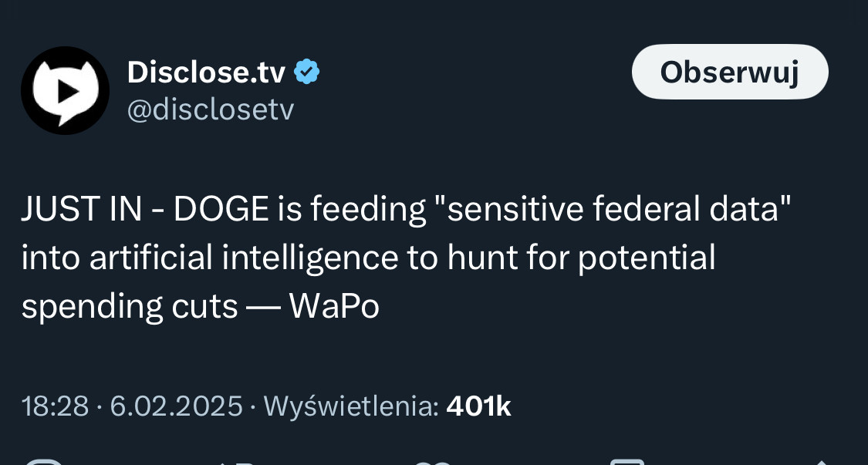
Task: Open the share icon at bottom right
Action: (822, 462)
